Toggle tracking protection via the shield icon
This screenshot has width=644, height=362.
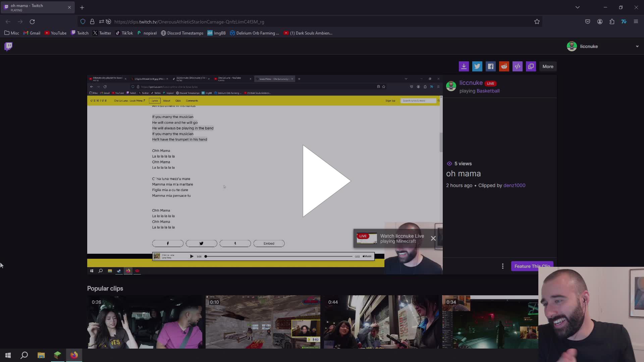83,21
